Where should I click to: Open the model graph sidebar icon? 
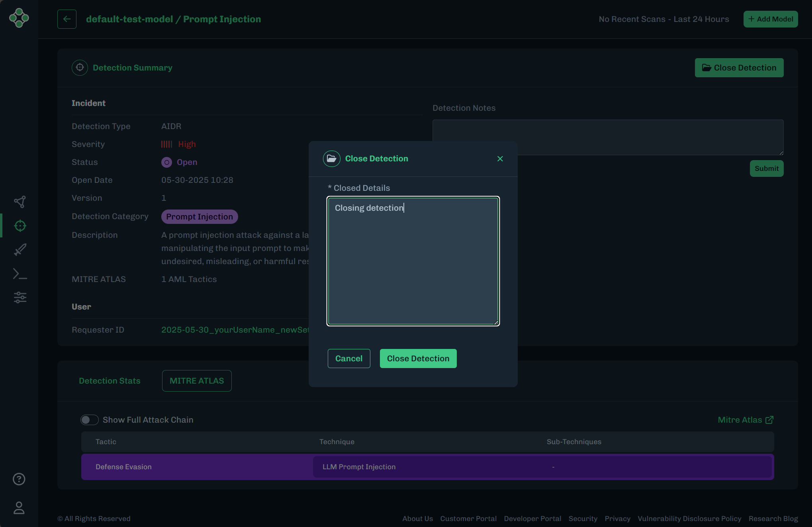point(20,202)
